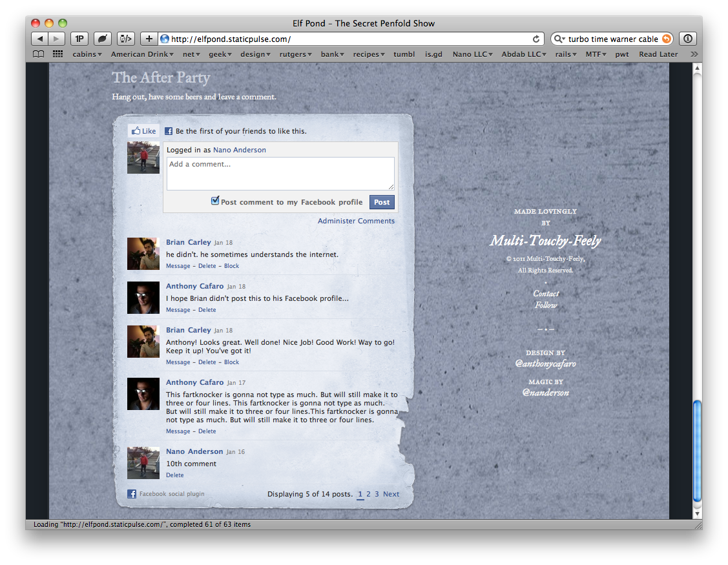
Task: Click the browser Back arrow button
Action: pos(40,39)
